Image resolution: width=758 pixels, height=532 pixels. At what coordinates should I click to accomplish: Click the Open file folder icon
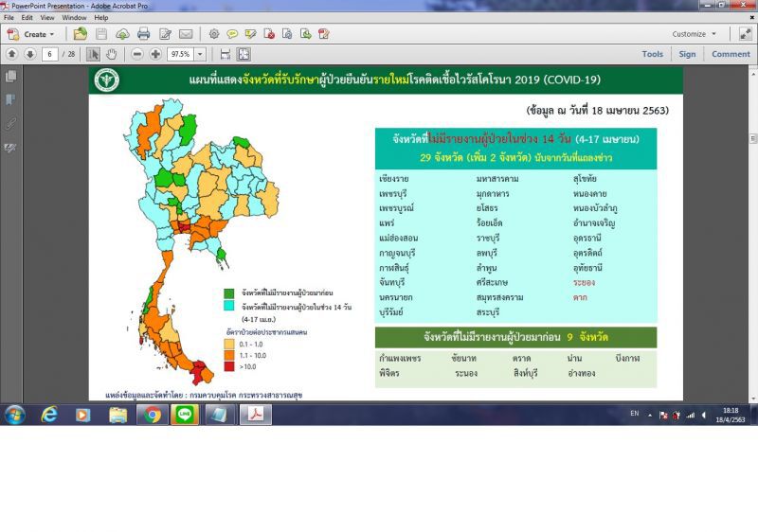tap(81, 34)
